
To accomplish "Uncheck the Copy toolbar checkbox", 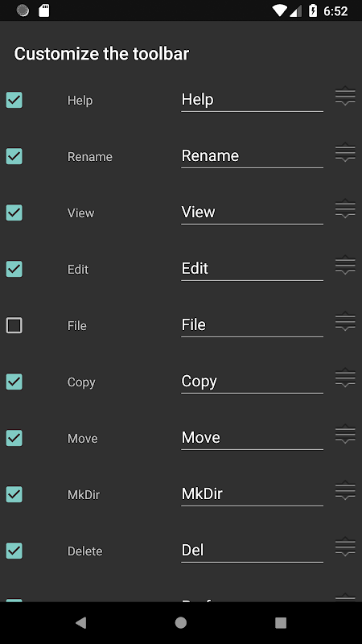I will click(x=14, y=382).
